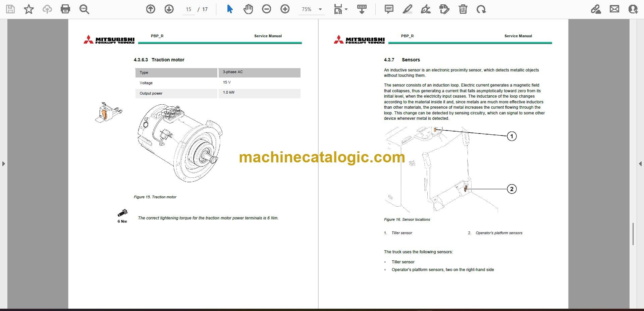Screen dimensions: 644x311
Task: Activate the selection arrow tool
Action: tap(230, 9)
